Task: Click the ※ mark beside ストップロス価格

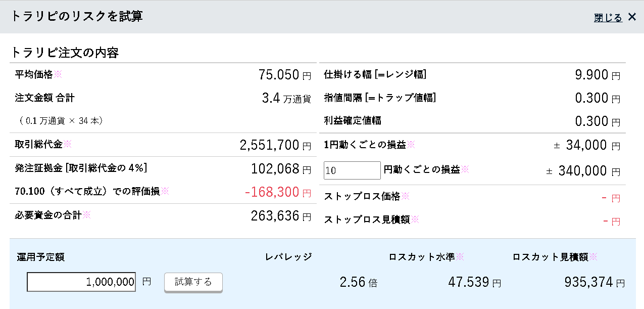Action: [405, 196]
